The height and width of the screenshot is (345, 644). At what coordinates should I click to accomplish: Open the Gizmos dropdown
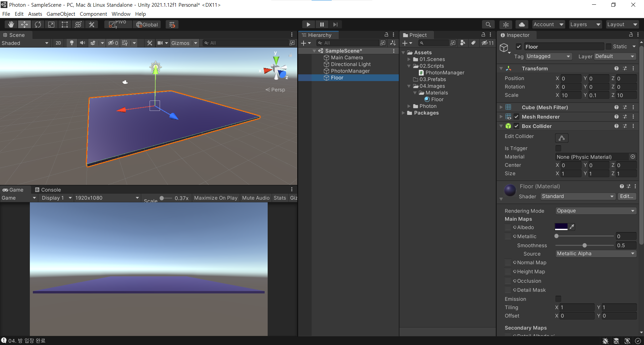pos(185,43)
